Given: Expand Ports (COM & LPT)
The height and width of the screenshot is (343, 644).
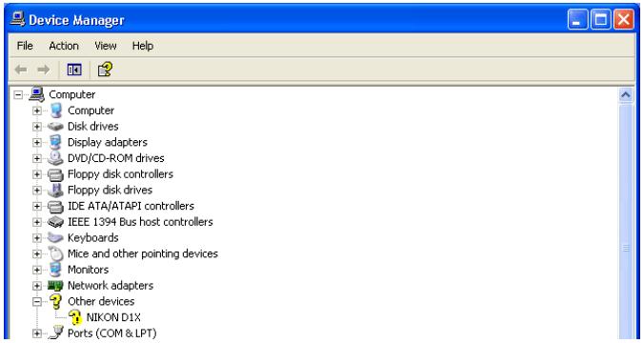Looking at the screenshot, I should [37, 333].
